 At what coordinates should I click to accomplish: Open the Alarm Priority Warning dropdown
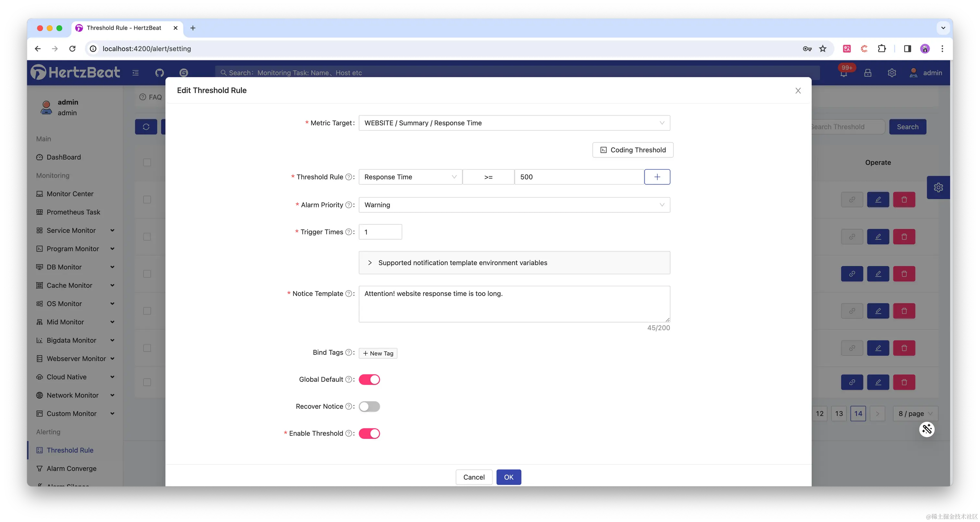pyautogui.click(x=514, y=205)
